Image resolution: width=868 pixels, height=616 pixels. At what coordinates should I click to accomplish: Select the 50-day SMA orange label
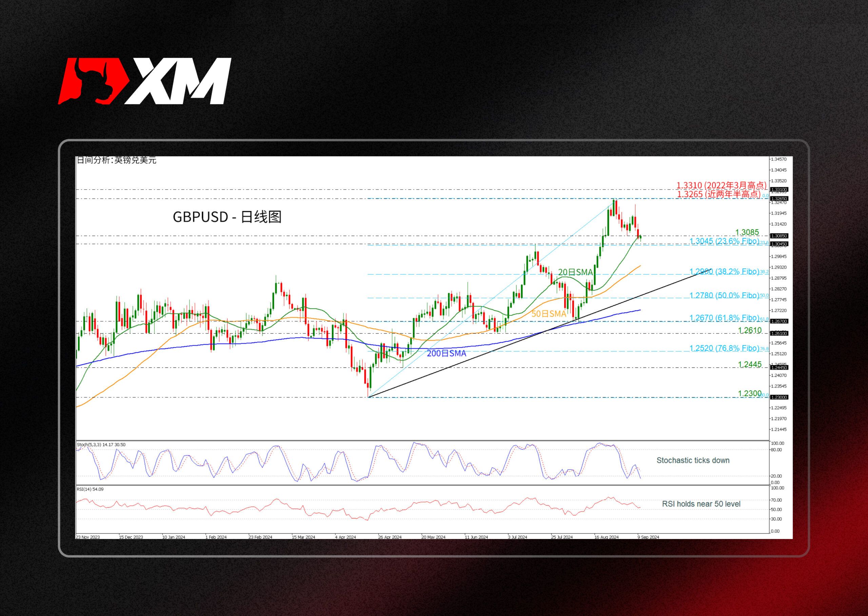[x=549, y=314]
